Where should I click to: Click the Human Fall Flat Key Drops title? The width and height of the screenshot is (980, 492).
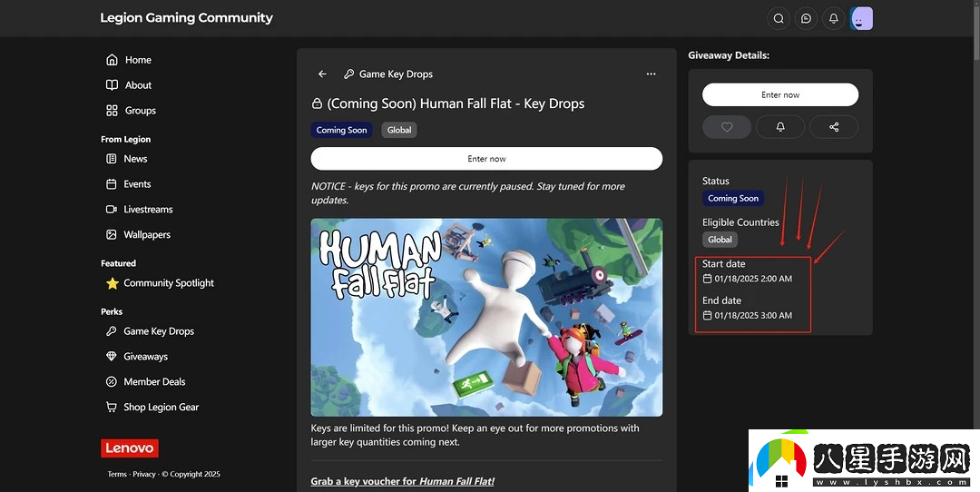tap(456, 103)
